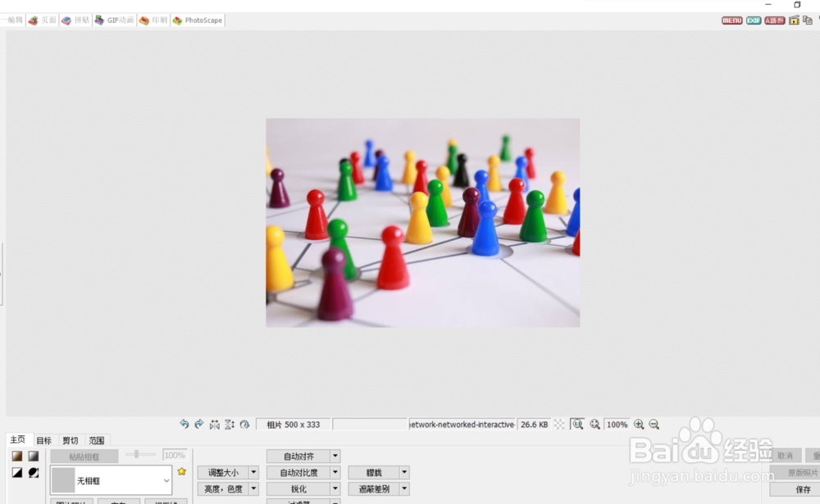Click the 朦胧 button
This screenshot has width=820, height=504.
pos(374,472)
